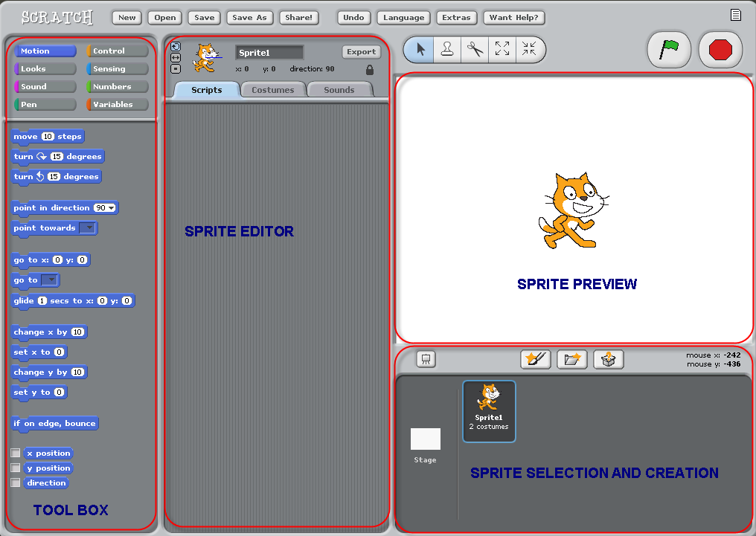Click the Save As button
Viewport: 756px width, 536px height.
click(249, 17)
